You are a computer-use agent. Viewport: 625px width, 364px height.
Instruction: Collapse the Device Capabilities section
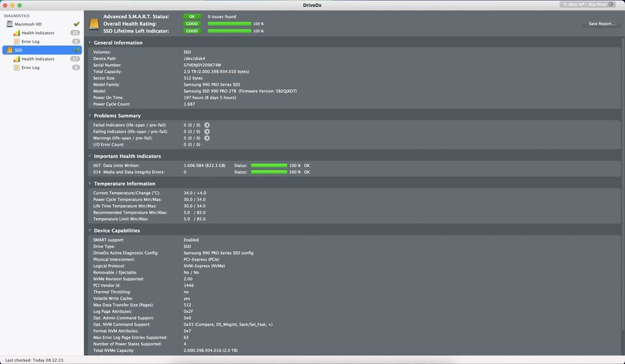pyautogui.click(x=89, y=230)
